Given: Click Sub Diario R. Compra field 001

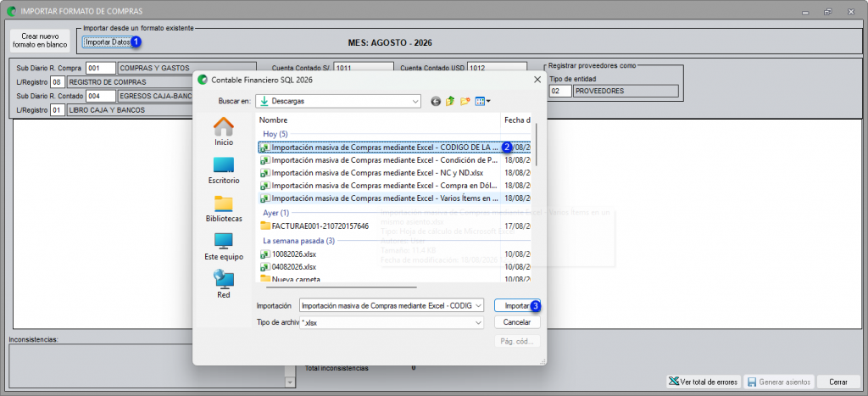Looking at the screenshot, I should 102,68.
